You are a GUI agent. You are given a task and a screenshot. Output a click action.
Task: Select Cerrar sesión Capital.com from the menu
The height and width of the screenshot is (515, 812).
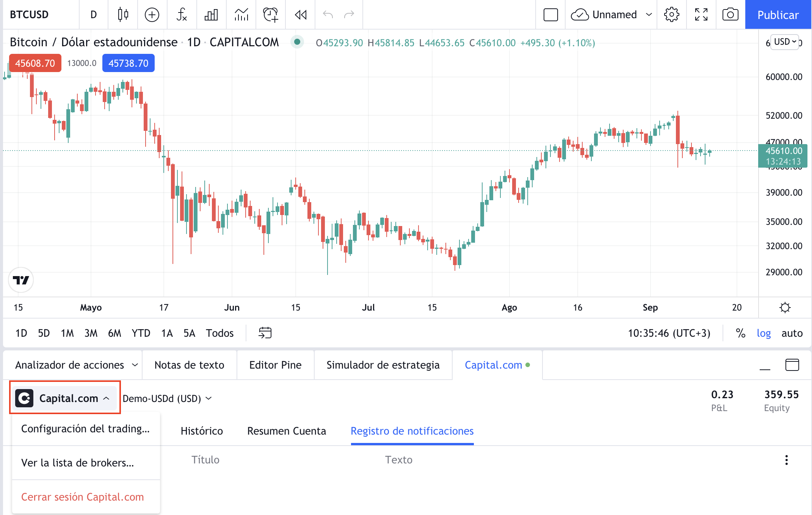[83, 497]
